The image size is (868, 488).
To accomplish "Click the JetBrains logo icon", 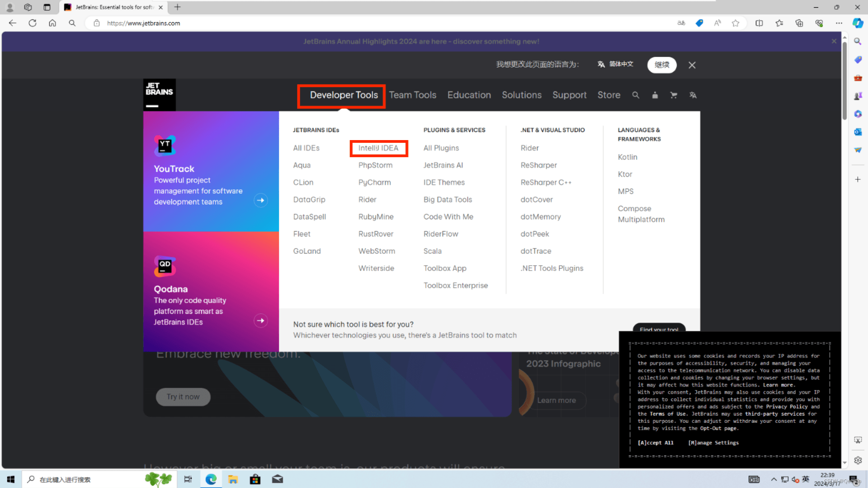I will click(x=159, y=95).
